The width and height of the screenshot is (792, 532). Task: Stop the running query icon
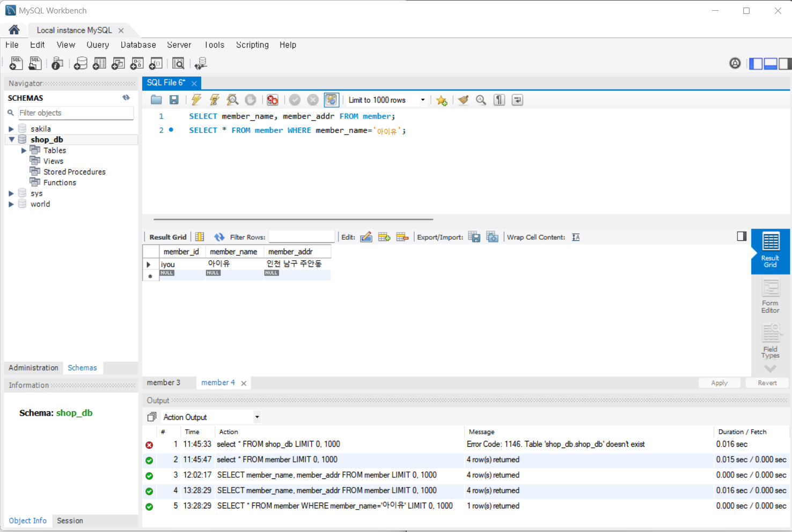tap(251, 100)
